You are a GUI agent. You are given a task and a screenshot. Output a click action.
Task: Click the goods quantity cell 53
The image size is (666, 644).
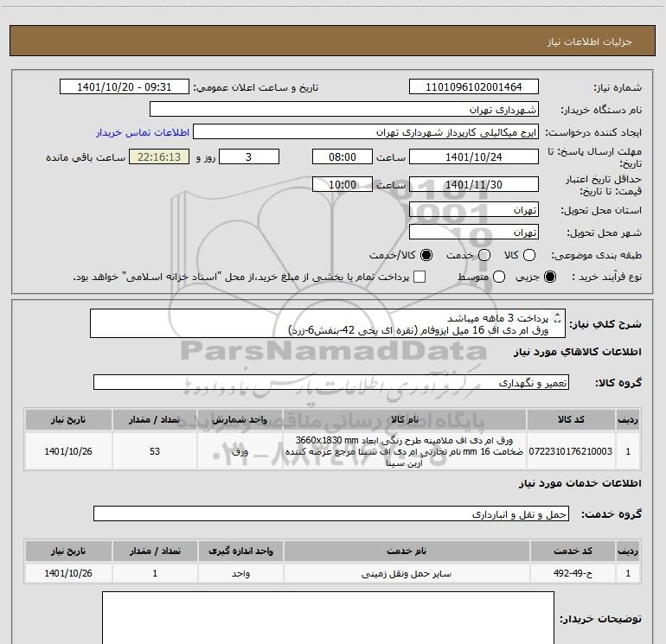(x=155, y=451)
